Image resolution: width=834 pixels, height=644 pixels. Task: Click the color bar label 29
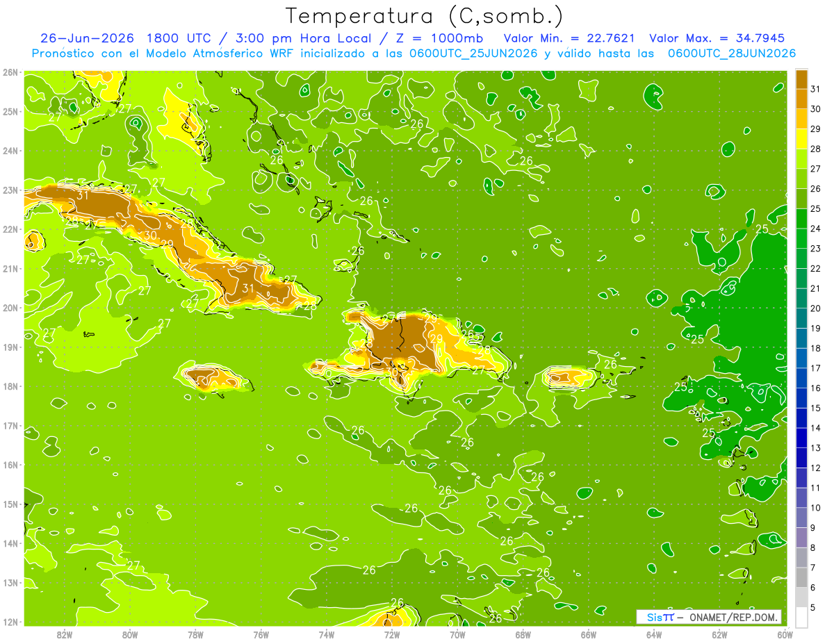[x=816, y=129]
